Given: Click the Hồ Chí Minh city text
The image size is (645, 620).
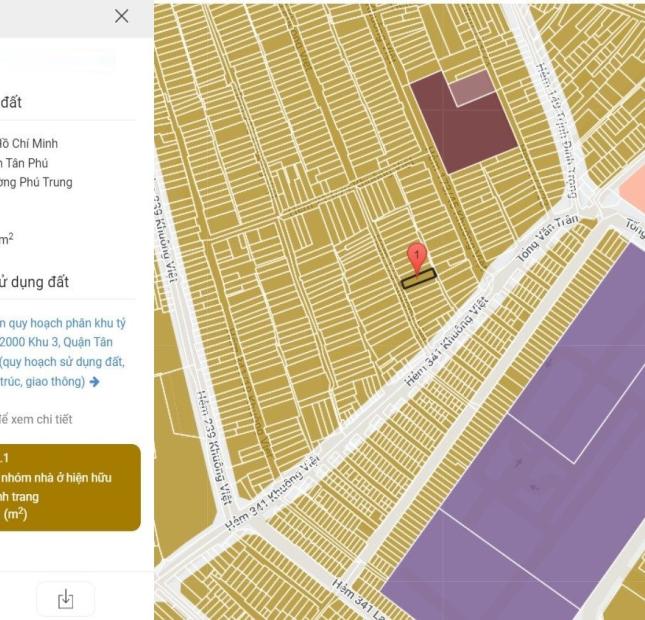Looking at the screenshot, I should click(29, 144).
